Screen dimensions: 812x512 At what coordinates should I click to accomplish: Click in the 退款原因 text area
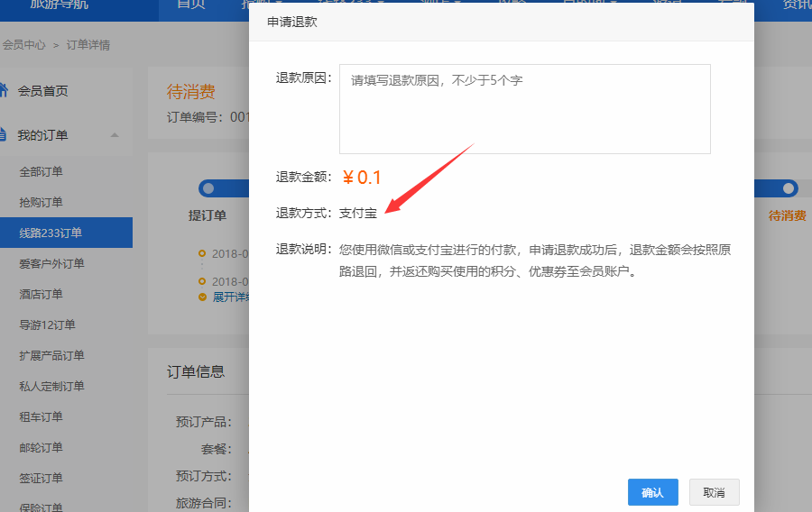tap(524, 108)
